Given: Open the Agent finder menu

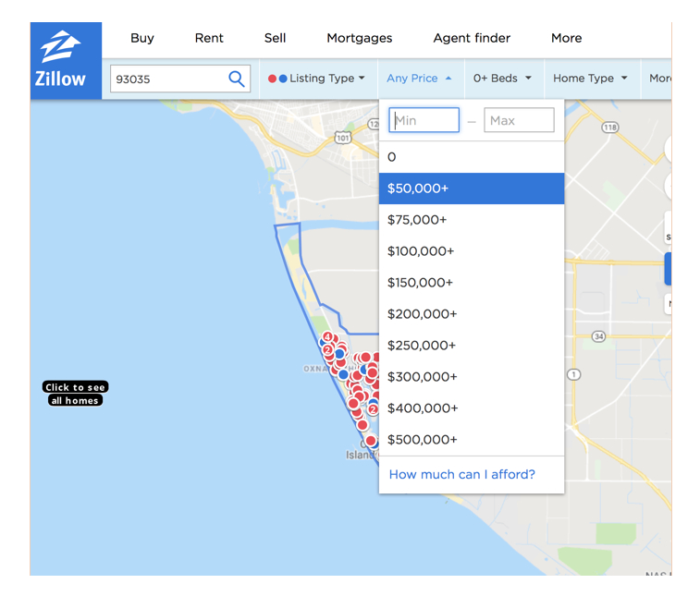Looking at the screenshot, I should [x=472, y=38].
